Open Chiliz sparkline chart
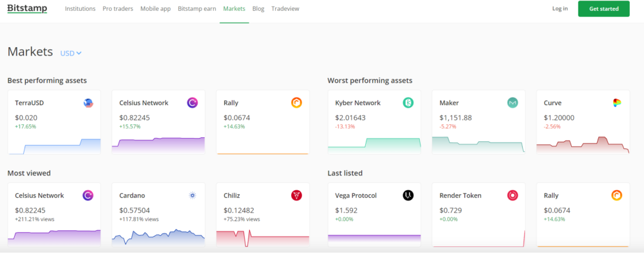The width and height of the screenshot is (644, 254). (x=263, y=239)
